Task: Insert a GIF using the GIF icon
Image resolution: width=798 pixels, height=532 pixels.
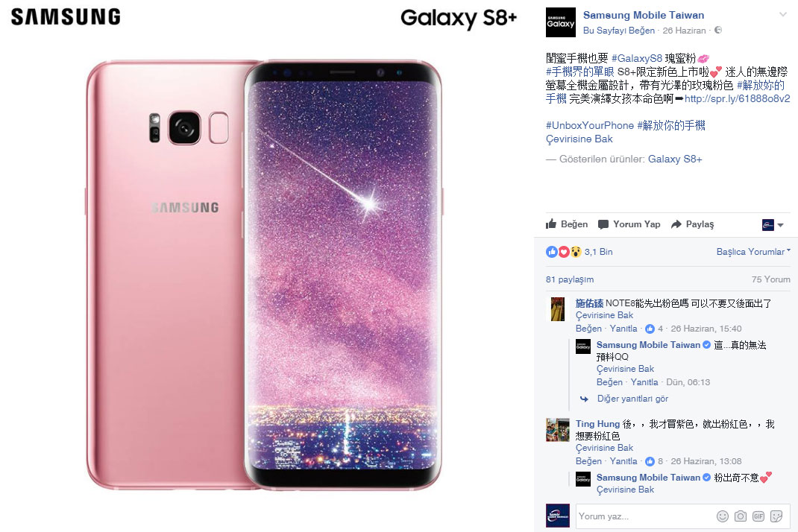Action: pyautogui.click(x=758, y=516)
